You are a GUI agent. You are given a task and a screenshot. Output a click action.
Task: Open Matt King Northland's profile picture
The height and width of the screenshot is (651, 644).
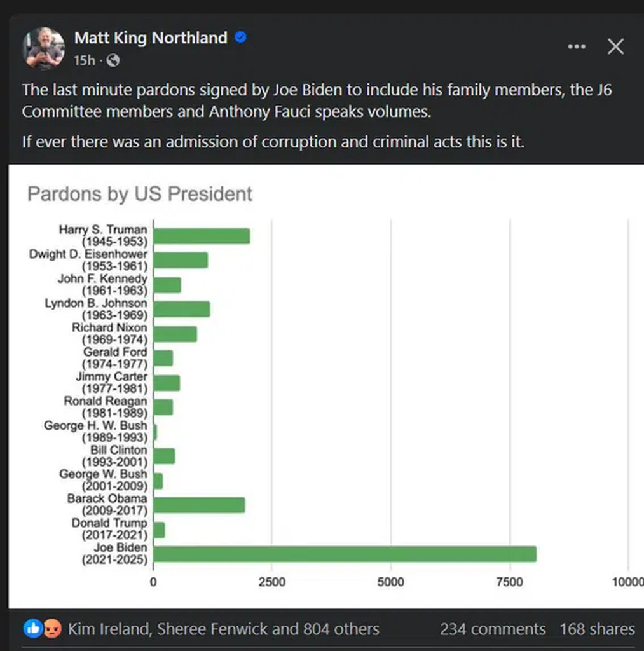pyautogui.click(x=44, y=48)
